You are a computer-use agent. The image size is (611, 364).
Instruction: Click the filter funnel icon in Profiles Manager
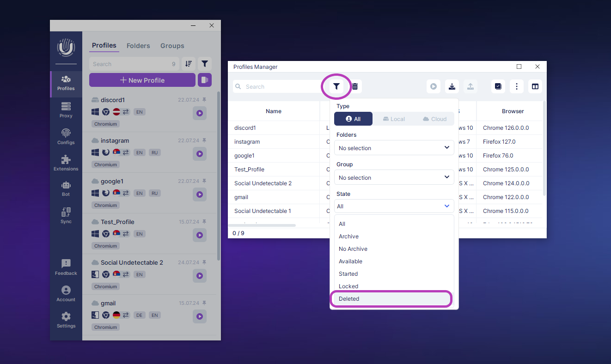tap(336, 86)
